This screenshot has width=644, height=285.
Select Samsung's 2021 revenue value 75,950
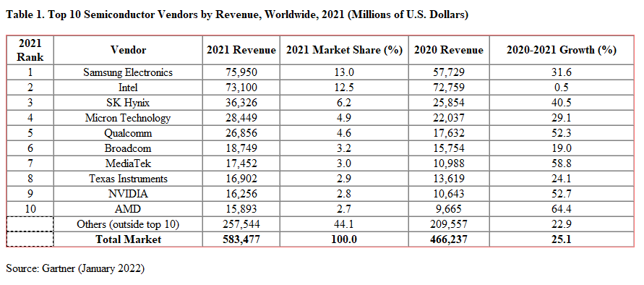(241, 72)
